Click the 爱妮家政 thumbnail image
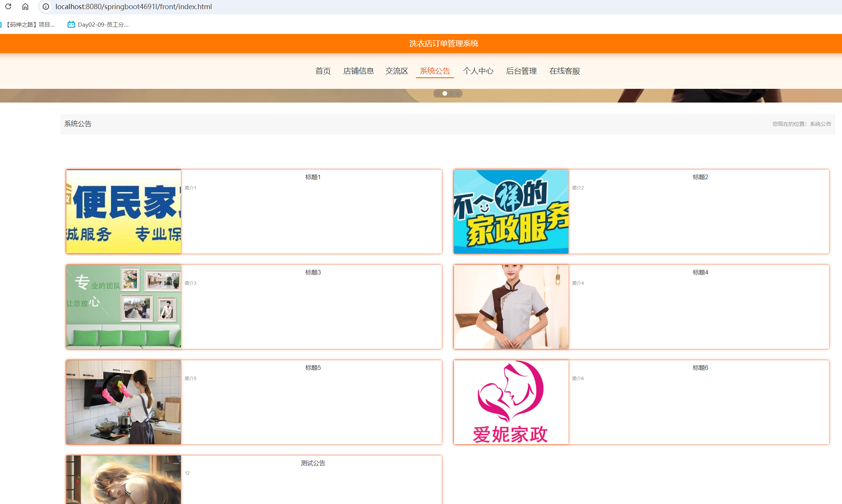Screen dimensions: 842x504 tap(511, 402)
